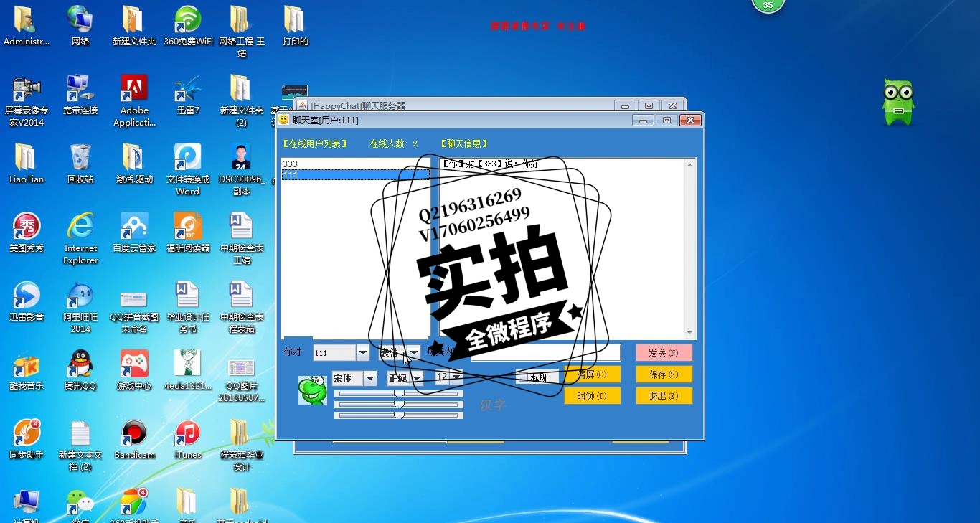The height and width of the screenshot is (523, 980).
Task: Select user 333 in online list
Action: pos(356,164)
